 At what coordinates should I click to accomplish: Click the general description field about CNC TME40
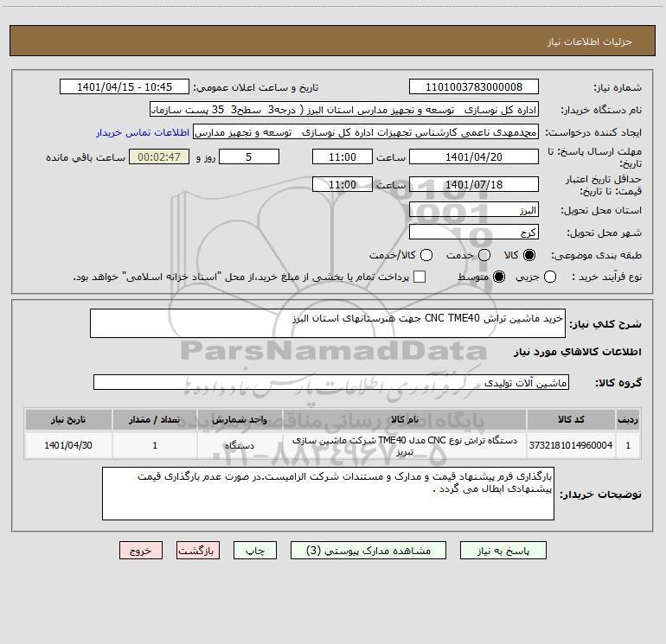tap(328, 323)
